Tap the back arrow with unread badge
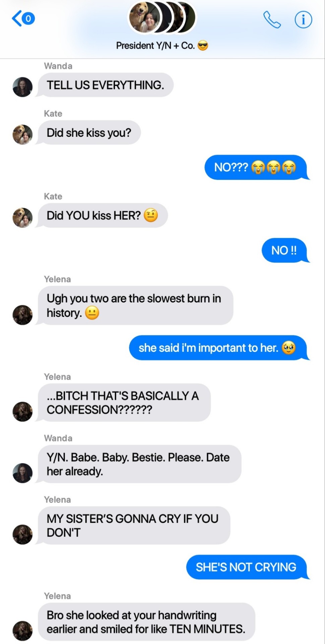 point(23,18)
